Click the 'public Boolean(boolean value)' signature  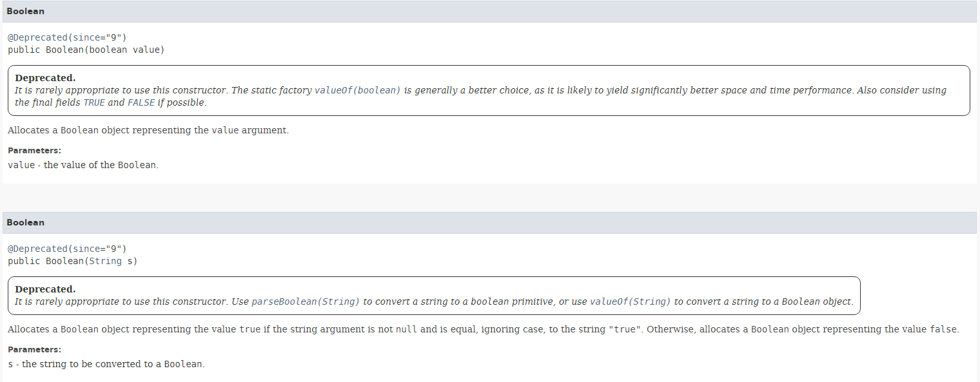click(86, 50)
